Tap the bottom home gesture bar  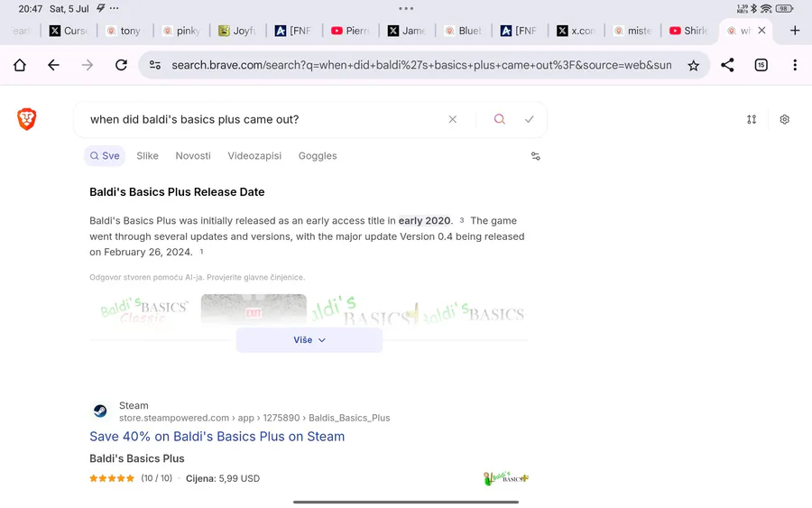pos(406,502)
